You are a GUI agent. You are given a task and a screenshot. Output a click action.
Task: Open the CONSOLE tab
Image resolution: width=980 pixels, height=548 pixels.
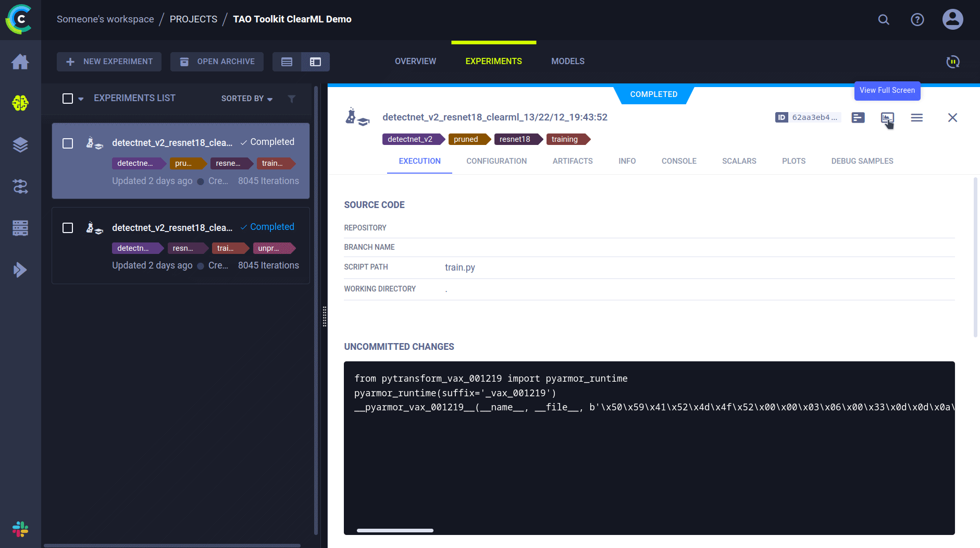(x=679, y=161)
